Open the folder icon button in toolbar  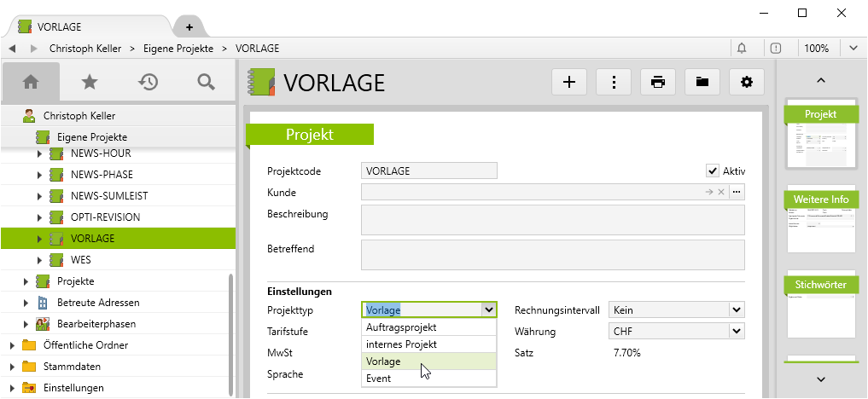click(702, 82)
